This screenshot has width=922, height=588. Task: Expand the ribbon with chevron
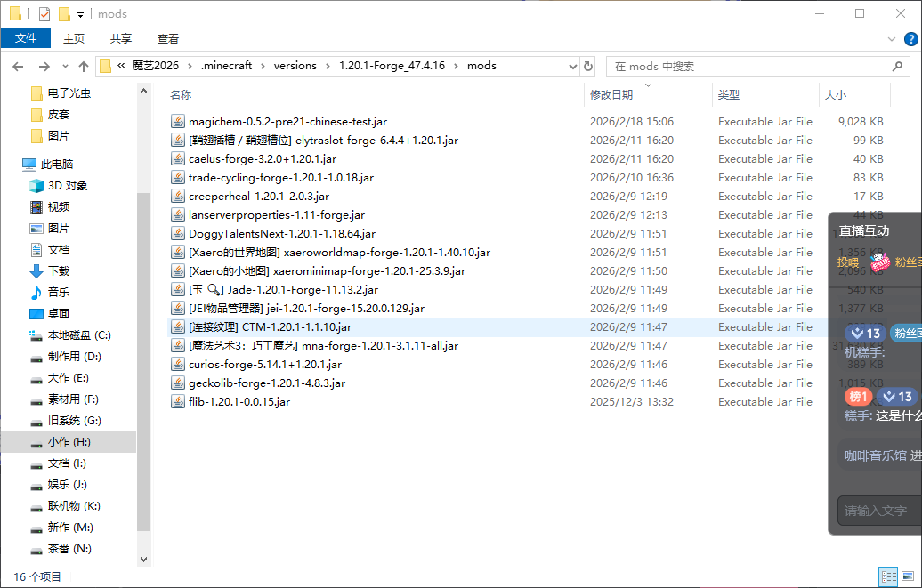point(892,39)
